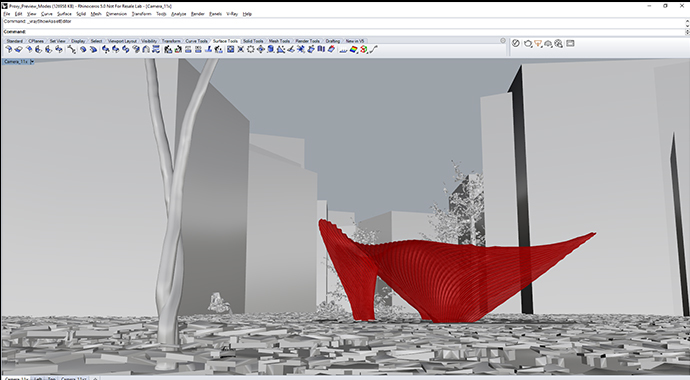The width and height of the screenshot is (690, 380).
Task: Open the Mesh menu
Action: tap(96, 14)
